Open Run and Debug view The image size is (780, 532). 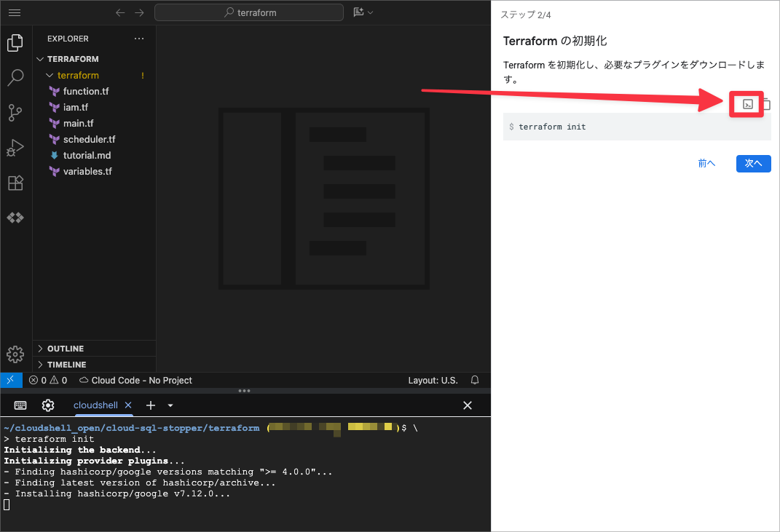tap(15, 148)
